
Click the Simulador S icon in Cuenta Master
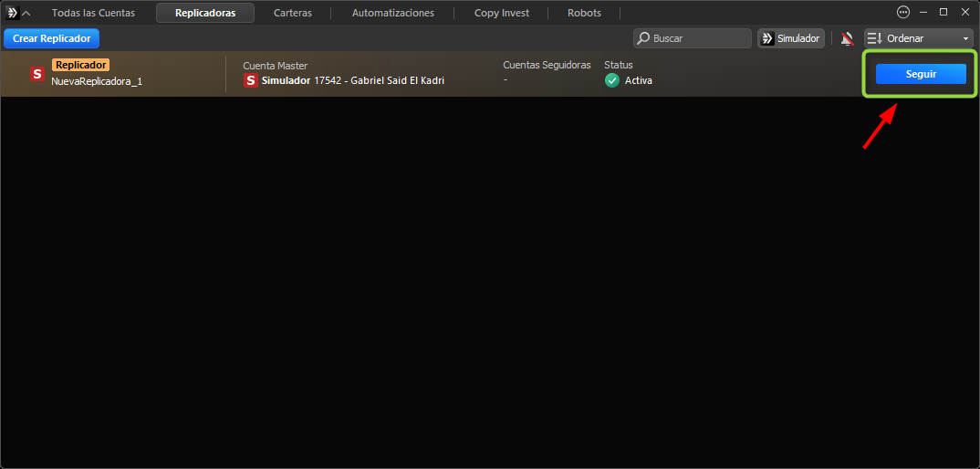point(251,80)
